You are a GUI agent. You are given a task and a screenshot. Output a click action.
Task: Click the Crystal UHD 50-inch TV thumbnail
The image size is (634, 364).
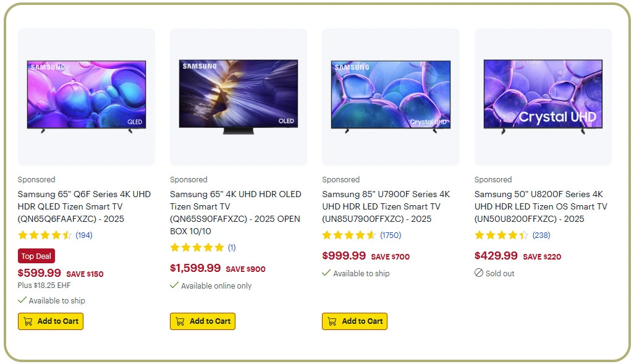[x=543, y=96]
